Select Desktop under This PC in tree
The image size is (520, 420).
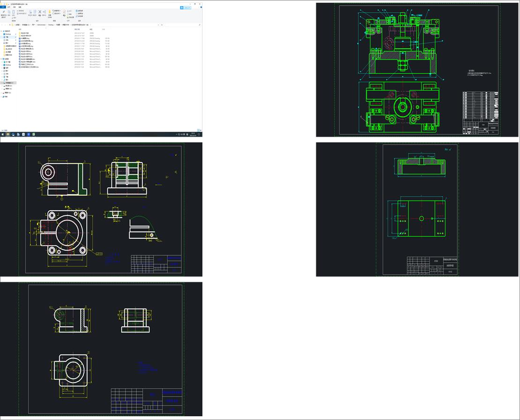(x=8, y=65)
